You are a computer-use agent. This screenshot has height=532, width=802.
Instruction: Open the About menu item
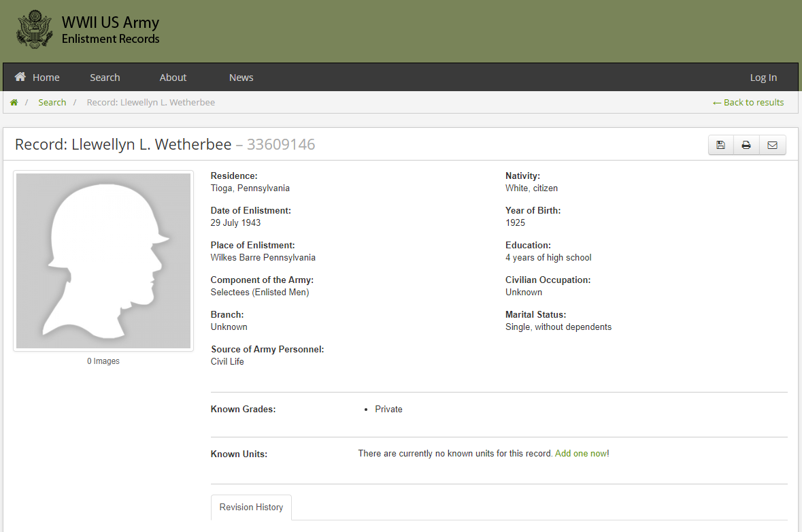click(173, 78)
